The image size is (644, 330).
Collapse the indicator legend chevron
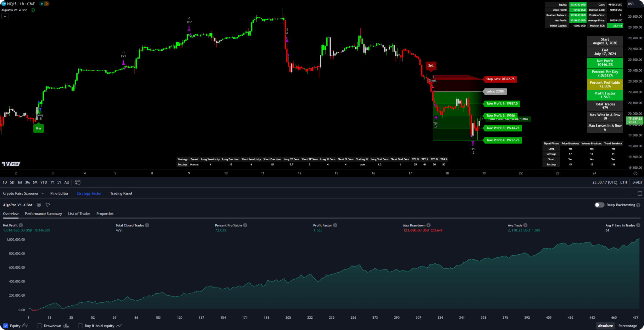pyautogui.click(x=5, y=17)
